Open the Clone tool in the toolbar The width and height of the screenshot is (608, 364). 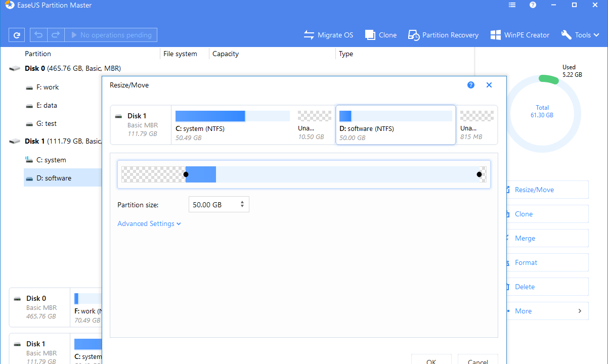[x=381, y=35]
